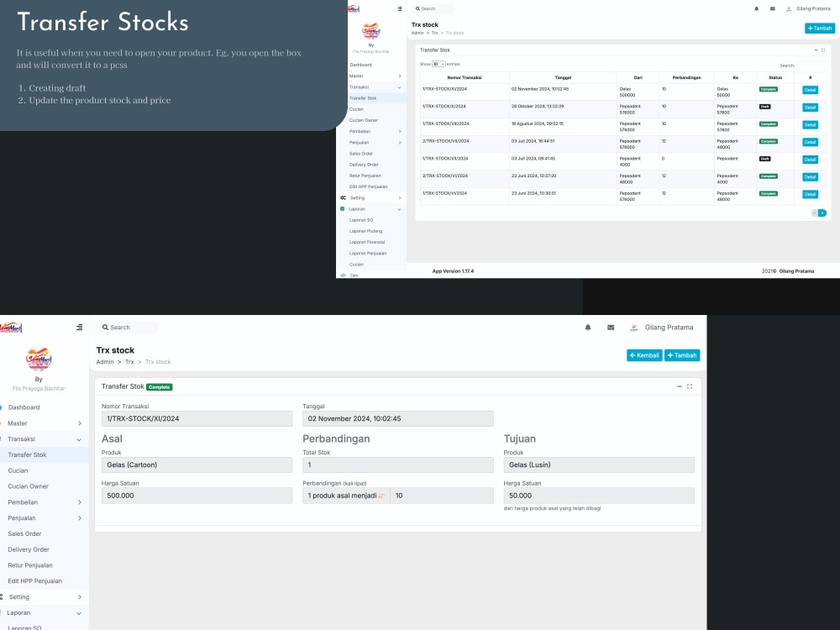Open envelope messages icon in the list screenshot
The width and height of the screenshot is (840, 630).
(773, 8)
